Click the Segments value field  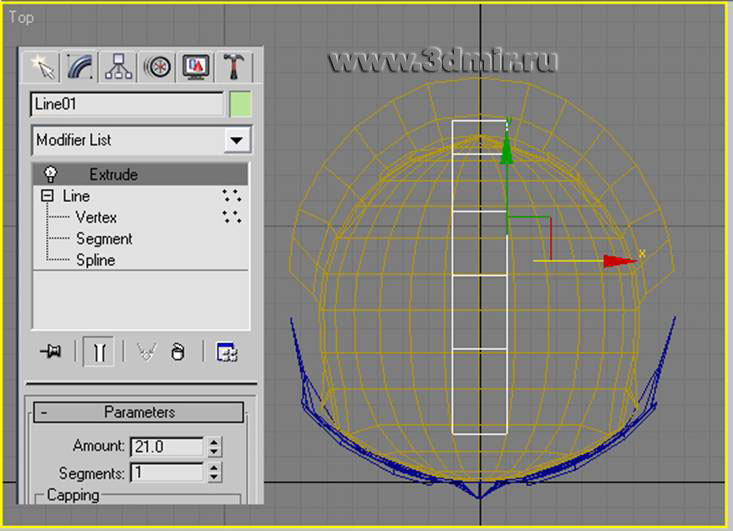pos(167,473)
